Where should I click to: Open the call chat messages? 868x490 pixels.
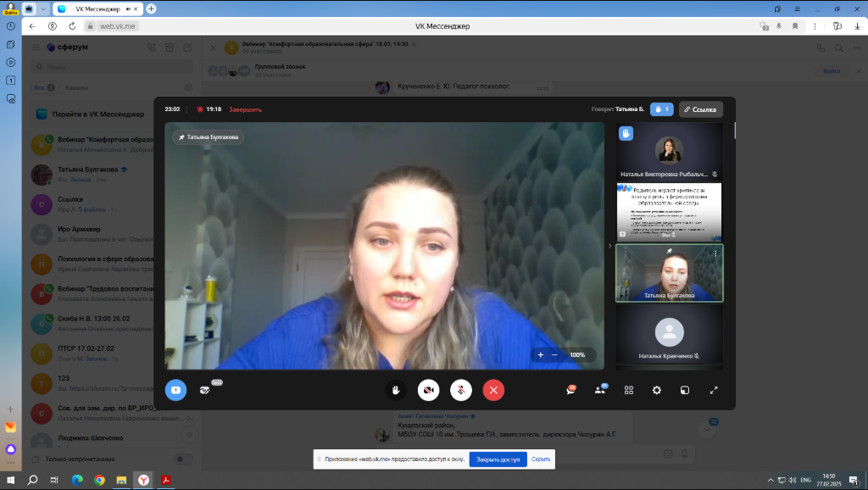[x=571, y=390]
